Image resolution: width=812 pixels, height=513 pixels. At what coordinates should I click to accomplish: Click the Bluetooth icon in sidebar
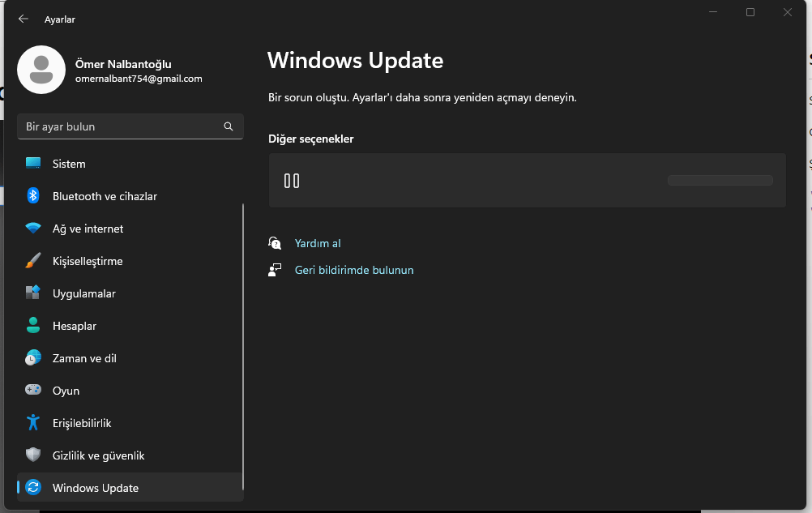click(x=33, y=195)
